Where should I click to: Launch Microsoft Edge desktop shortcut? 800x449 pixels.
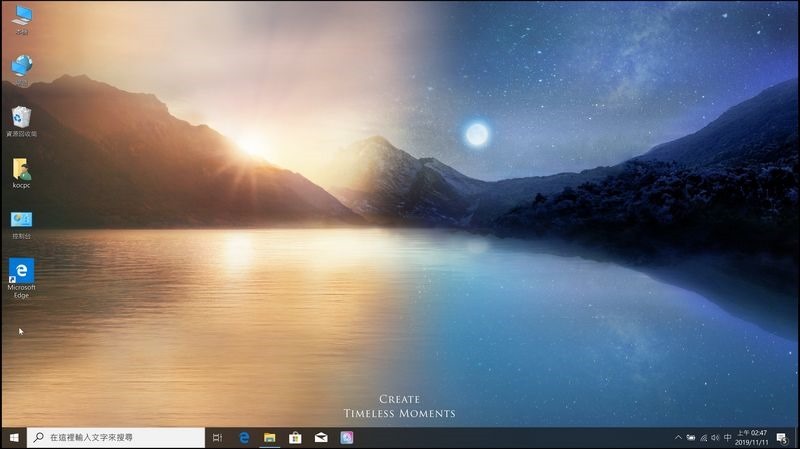21,279
